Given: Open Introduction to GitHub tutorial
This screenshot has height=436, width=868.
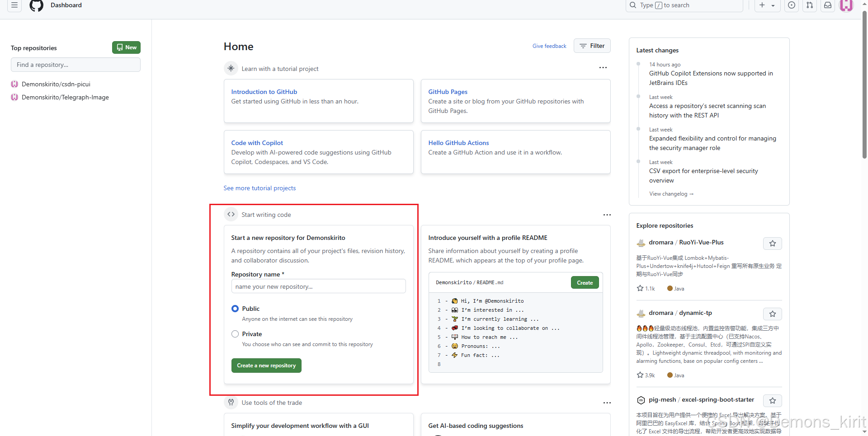Looking at the screenshot, I should pos(264,92).
